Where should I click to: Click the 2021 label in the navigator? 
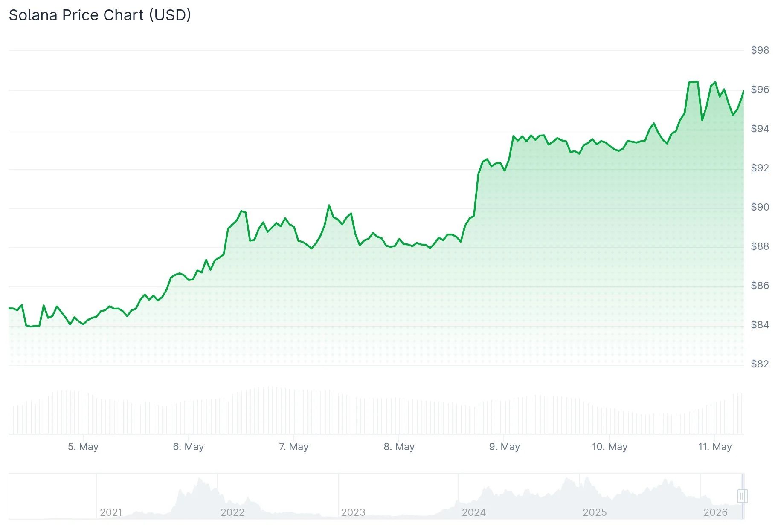click(111, 512)
